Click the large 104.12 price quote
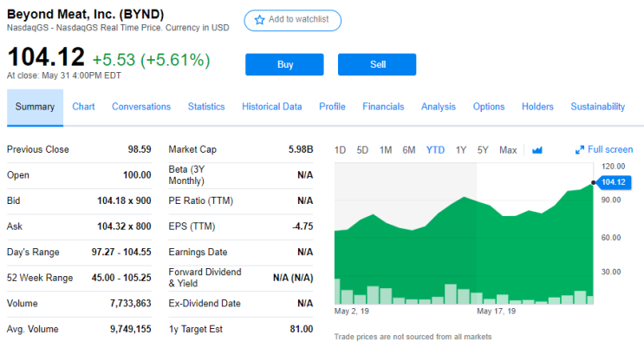Screen dimensions: 644x348 [46, 56]
